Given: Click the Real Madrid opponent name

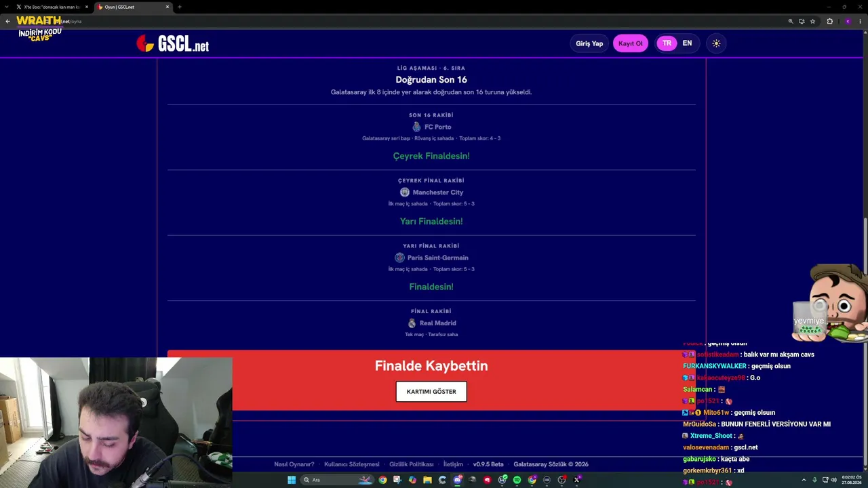Looking at the screenshot, I should 438,323.
